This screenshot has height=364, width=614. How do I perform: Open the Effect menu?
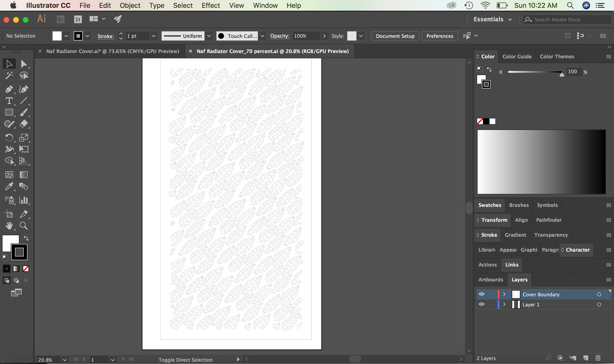[x=210, y=5]
